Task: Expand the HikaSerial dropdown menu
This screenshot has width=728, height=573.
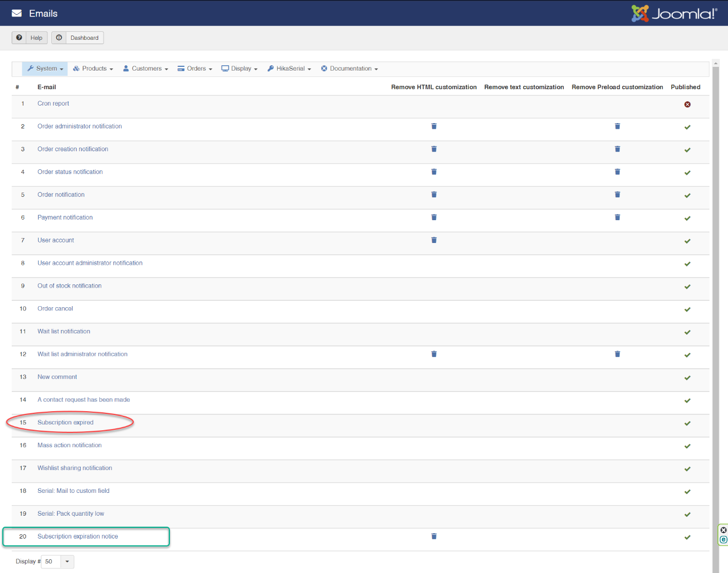Action: pos(289,68)
